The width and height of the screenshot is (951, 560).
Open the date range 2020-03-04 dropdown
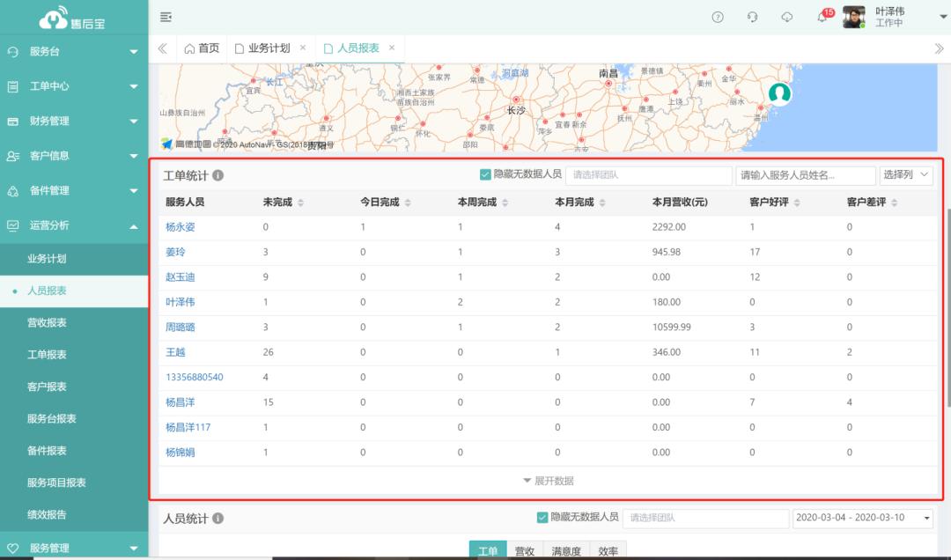[x=862, y=518]
